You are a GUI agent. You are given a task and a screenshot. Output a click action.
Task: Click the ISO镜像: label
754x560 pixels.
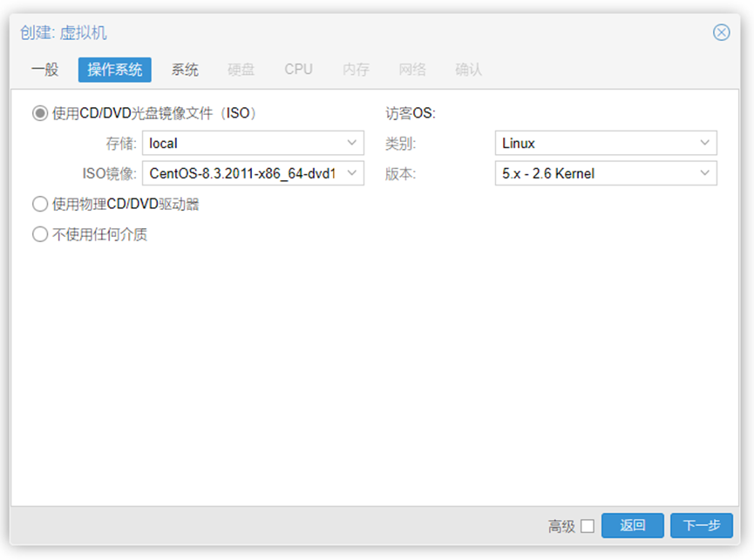point(110,174)
